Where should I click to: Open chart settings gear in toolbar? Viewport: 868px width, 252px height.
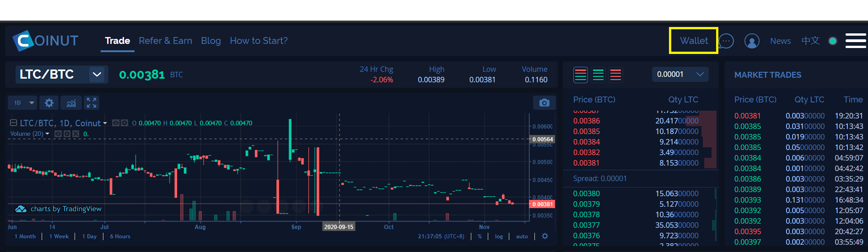tap(49, 103)
